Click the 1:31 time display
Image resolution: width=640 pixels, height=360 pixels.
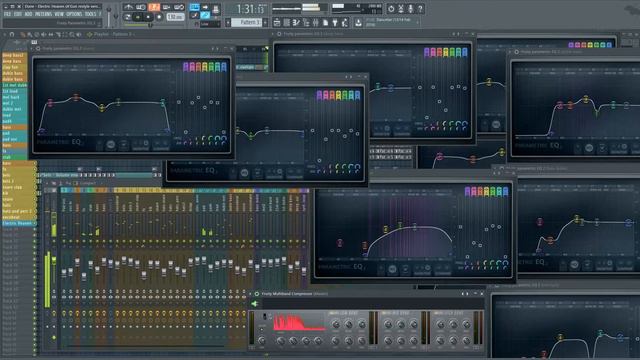pos(251,9)
